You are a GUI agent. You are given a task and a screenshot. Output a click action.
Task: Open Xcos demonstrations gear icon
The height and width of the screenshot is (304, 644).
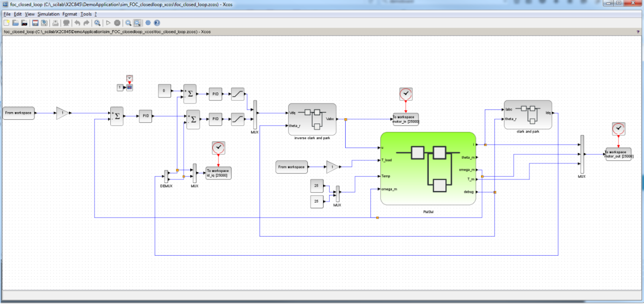point(148,23)
